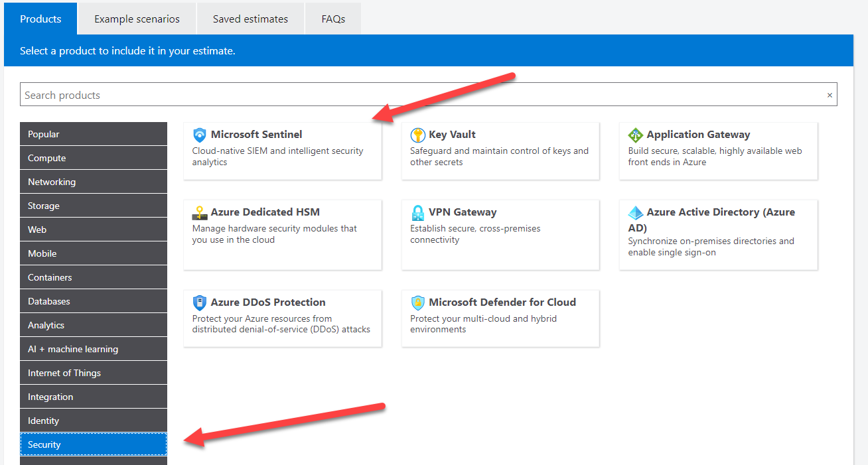Click the Azure Active Directory diamond icon
The width and height of the screenshot is (868, 465).
pyautogui.click(x=636, y=212)
